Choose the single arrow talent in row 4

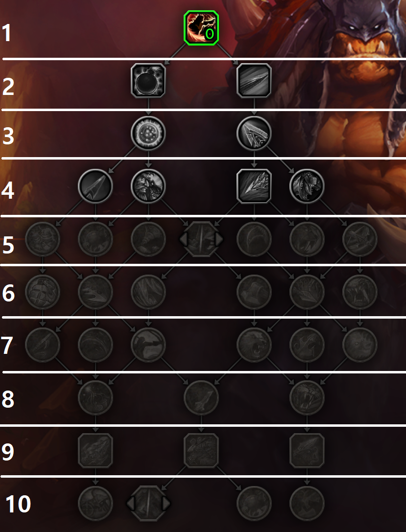click(x=96, y=186)
